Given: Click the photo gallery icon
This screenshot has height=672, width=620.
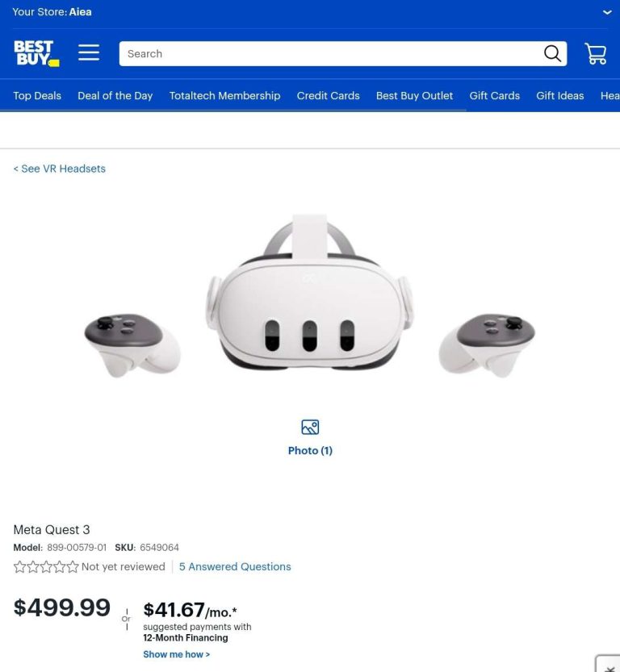Looking at the screenshot, I should click(x=310, y=427).
